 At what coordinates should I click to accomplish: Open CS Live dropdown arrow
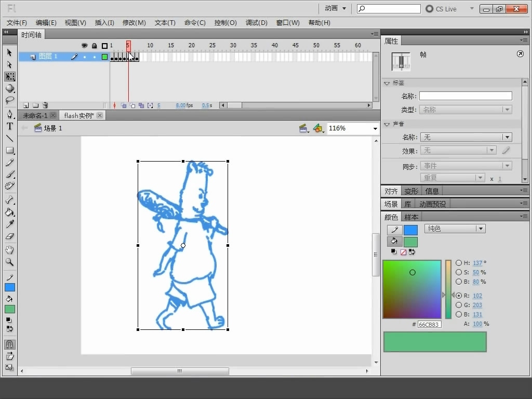tap(472, 8)
